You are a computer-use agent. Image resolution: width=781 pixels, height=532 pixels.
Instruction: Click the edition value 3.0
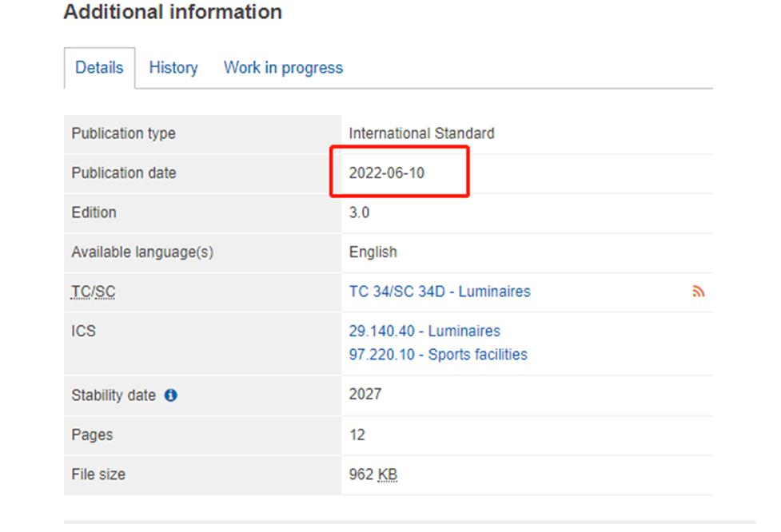(x=359, y=212)
